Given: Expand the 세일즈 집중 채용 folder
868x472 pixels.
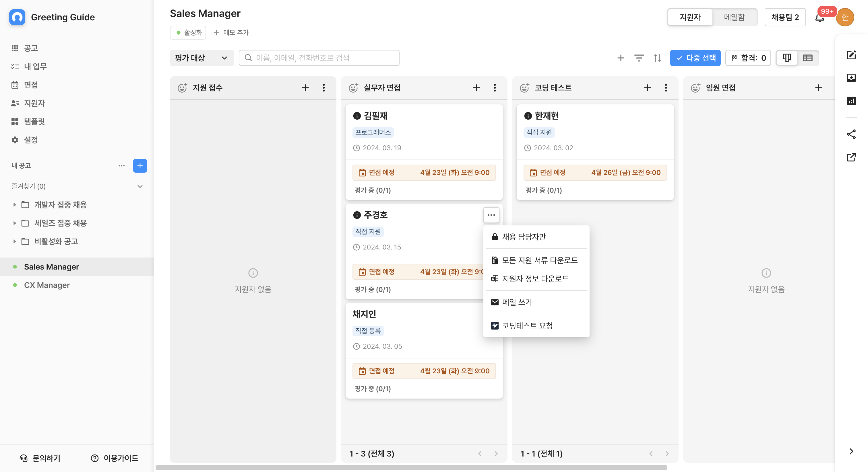Looking at the screenshot, I should click(14, 223).
